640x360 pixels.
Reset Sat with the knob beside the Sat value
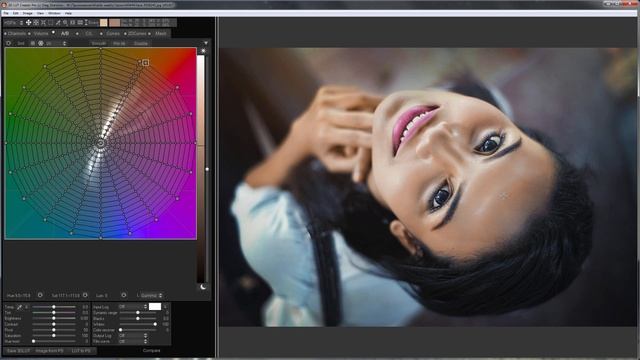pyautogui.click(x=85, y=295)
